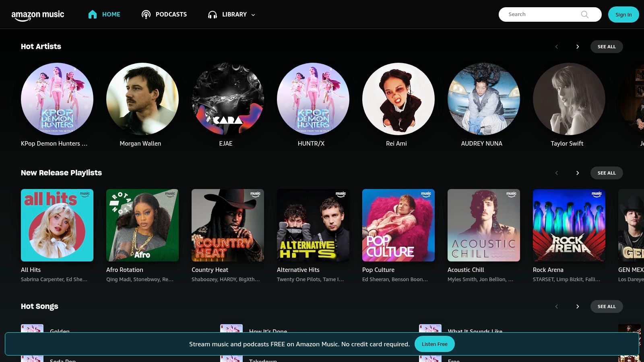
Task: Open the Acoustic Chill playlist cover
Action: click(484, 225)
